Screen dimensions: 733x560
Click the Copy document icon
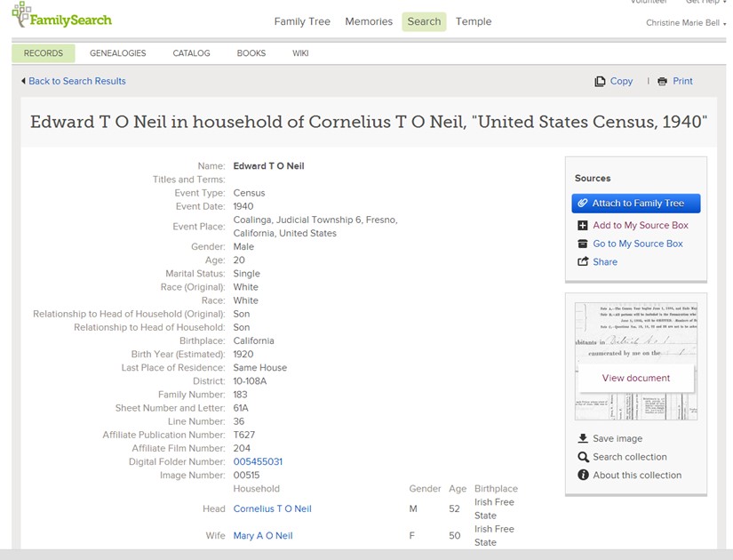600,82
